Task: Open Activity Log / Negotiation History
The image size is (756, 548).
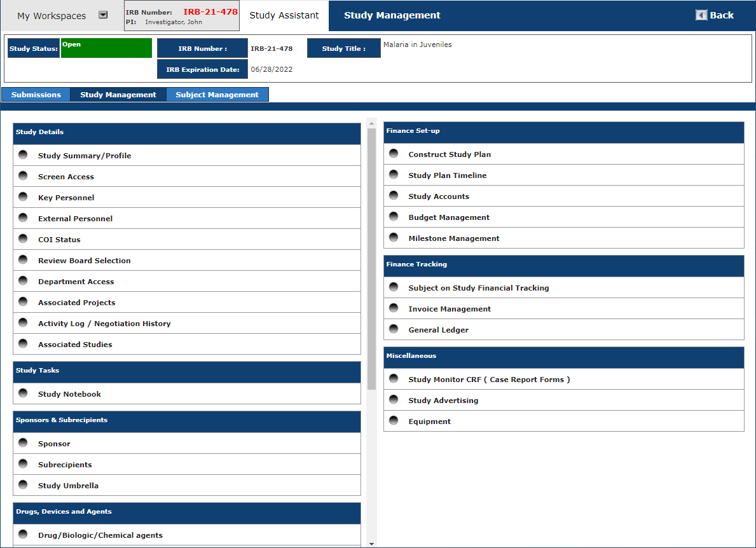Action: (x=104, y=324)
